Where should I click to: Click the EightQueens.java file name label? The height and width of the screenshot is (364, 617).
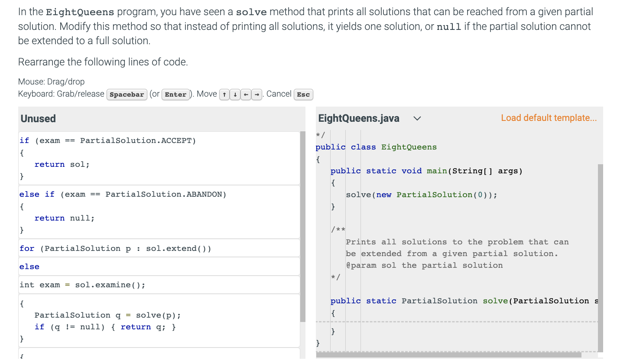[x=359, y=118]
